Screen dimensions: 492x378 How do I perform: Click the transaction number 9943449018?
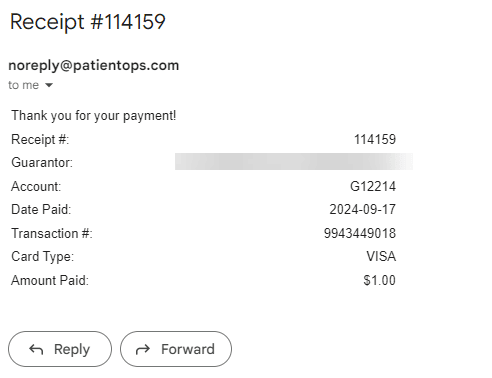tap(360, 233)
